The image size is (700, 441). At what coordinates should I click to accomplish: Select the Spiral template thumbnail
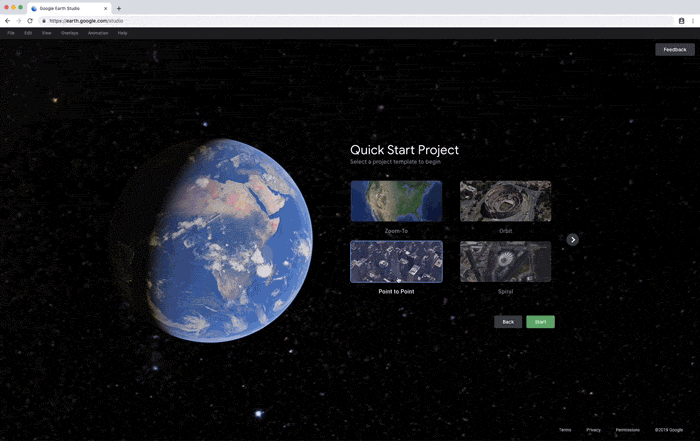click(505, 262)
